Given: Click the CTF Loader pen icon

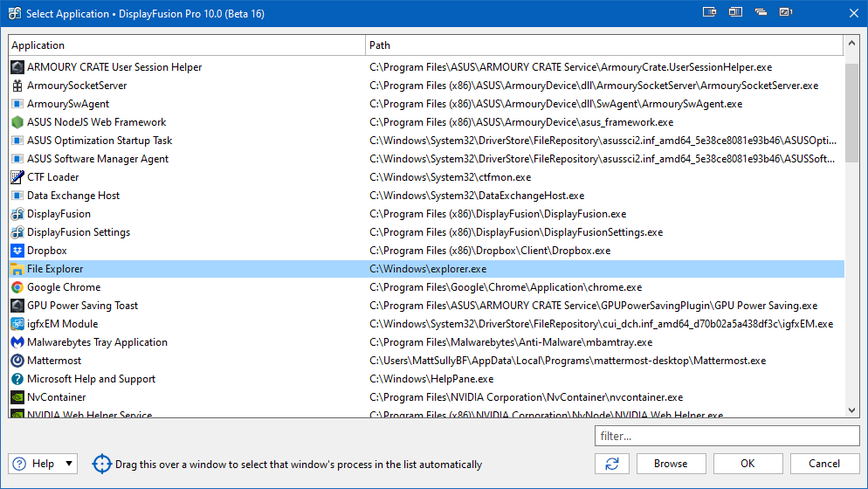Looking at the screenshot, I should (x=17, y=177).
